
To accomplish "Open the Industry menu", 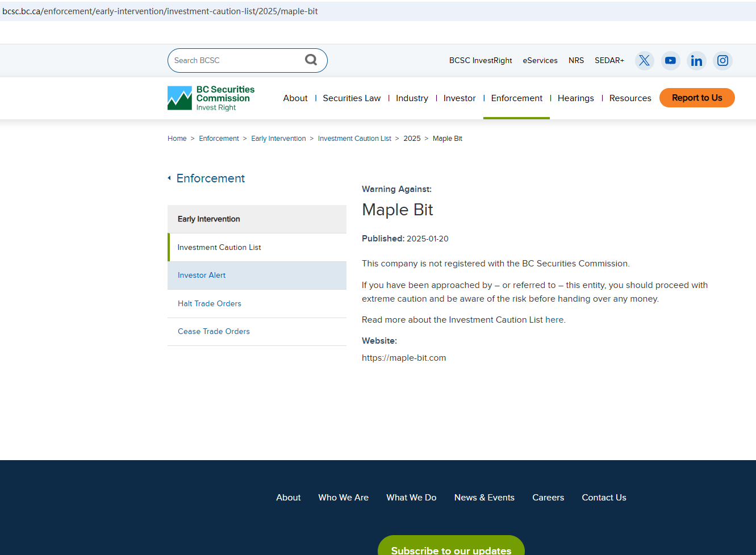I will tap(412, 98).
